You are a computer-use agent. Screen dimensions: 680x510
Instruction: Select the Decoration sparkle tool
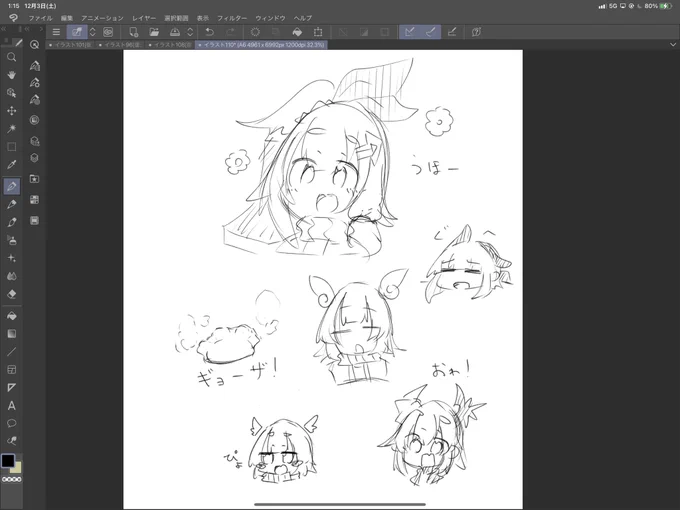12,258
